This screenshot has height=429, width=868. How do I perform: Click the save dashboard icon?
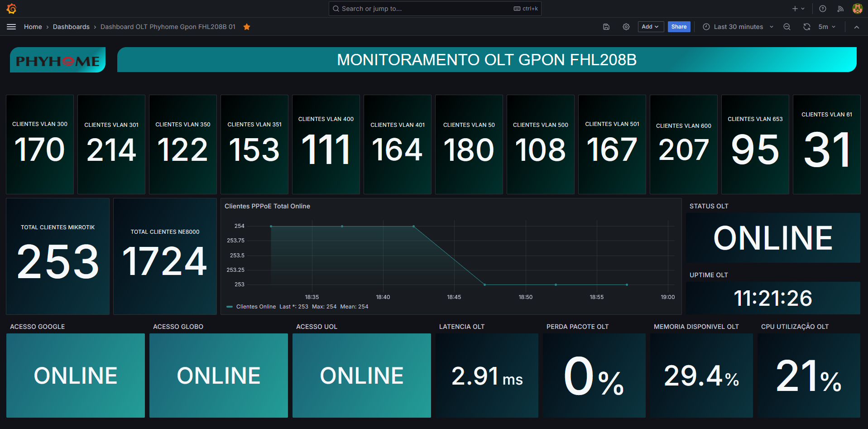point(606,27)
